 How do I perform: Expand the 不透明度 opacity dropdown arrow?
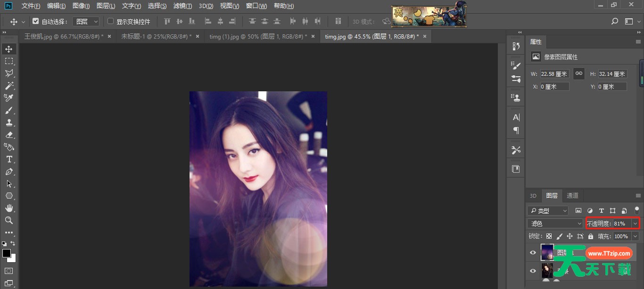click(636, 224)
